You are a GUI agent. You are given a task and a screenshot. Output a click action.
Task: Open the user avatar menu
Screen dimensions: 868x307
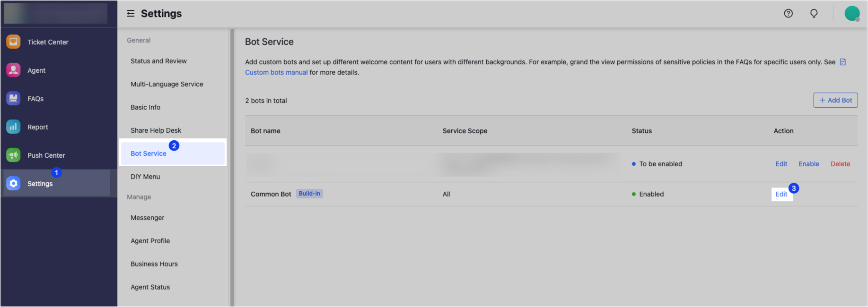tap(852, 14)
